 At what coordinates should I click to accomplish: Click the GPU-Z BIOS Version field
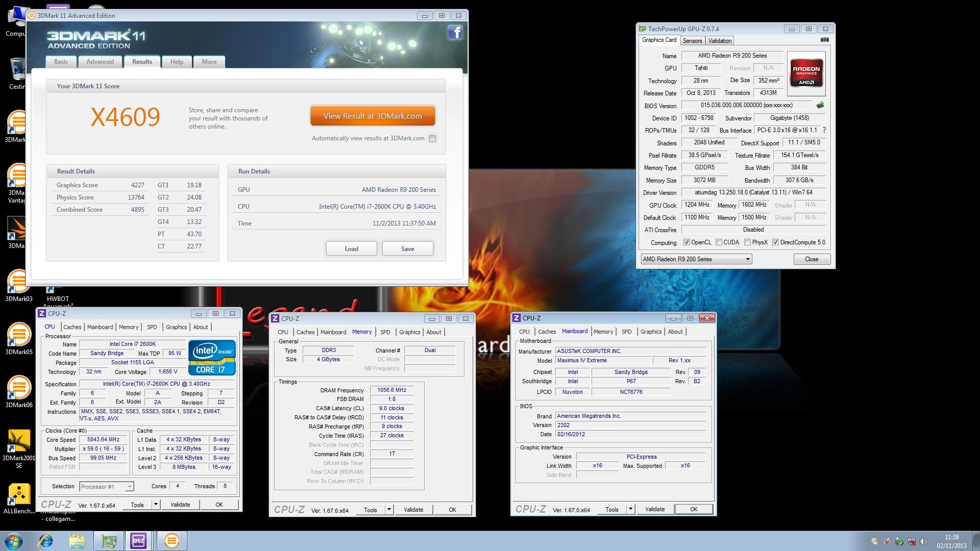746,105
